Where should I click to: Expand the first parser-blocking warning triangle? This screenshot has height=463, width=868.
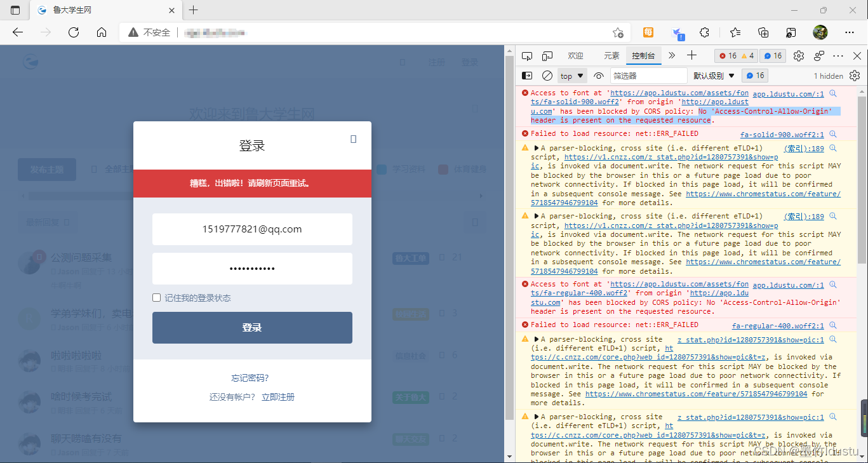536,148
